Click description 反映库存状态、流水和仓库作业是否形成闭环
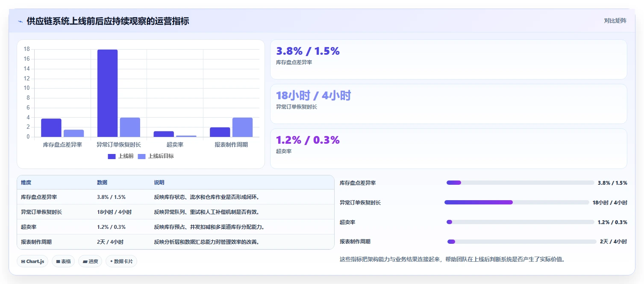 click(207, 197)
